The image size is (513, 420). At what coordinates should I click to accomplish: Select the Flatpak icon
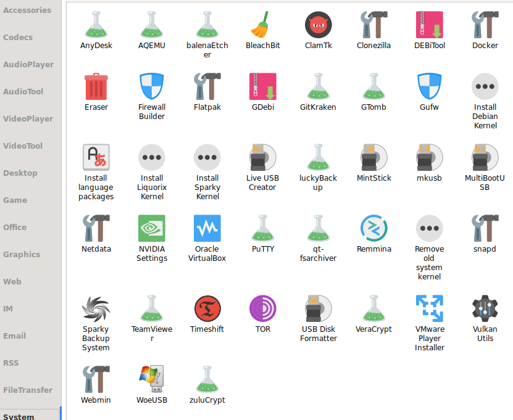(x=207, y=86)
